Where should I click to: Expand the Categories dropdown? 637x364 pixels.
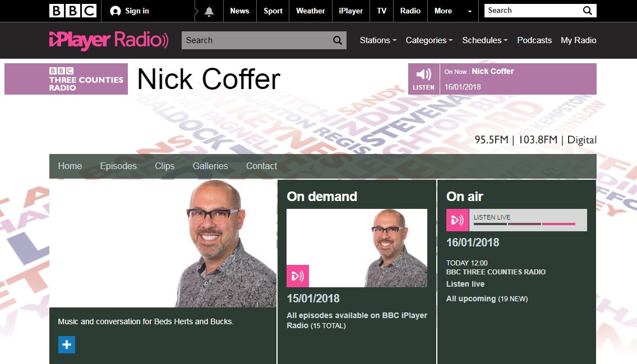coord(429,40)
